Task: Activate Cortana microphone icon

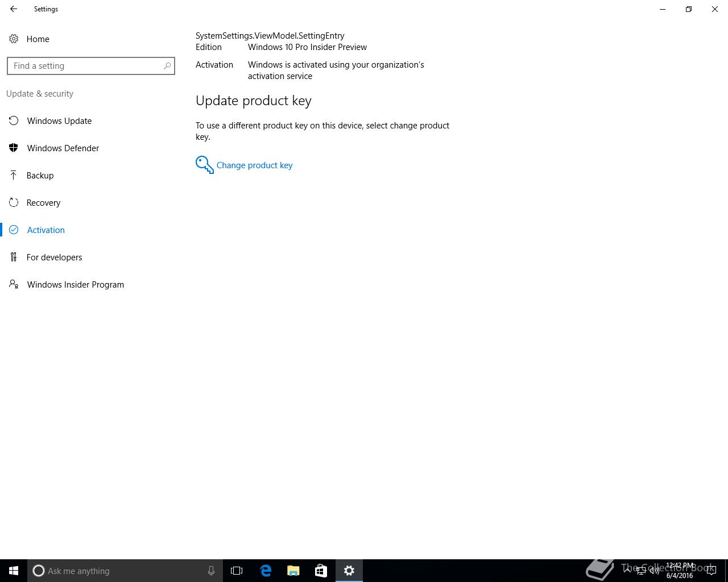Action: [211, 571]
